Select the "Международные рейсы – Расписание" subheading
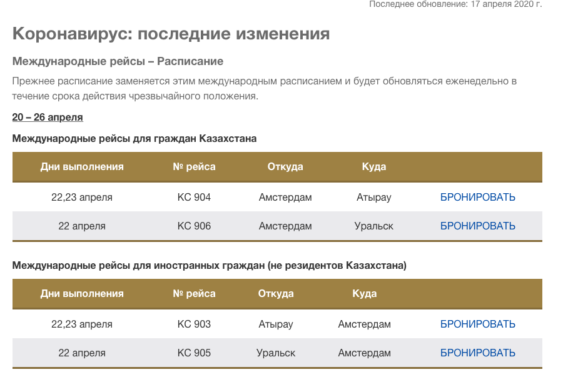588x392 pixels. tap(118, 62)
